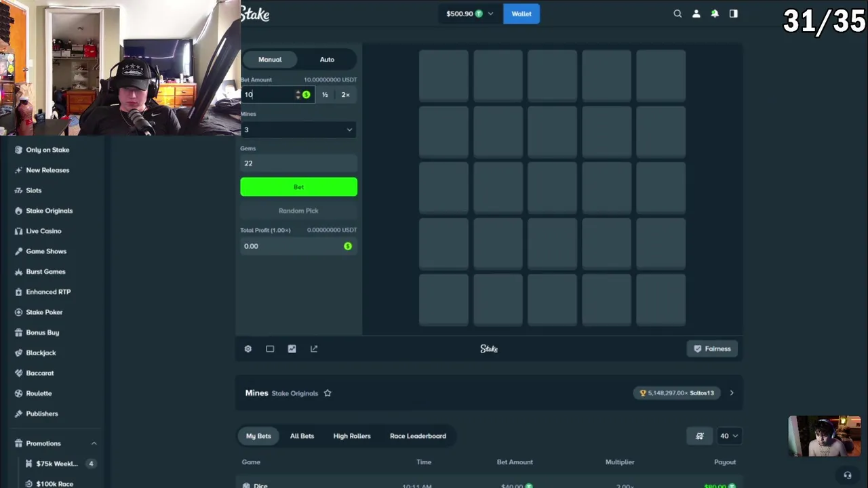Halve the bet with ½ button

325,95
